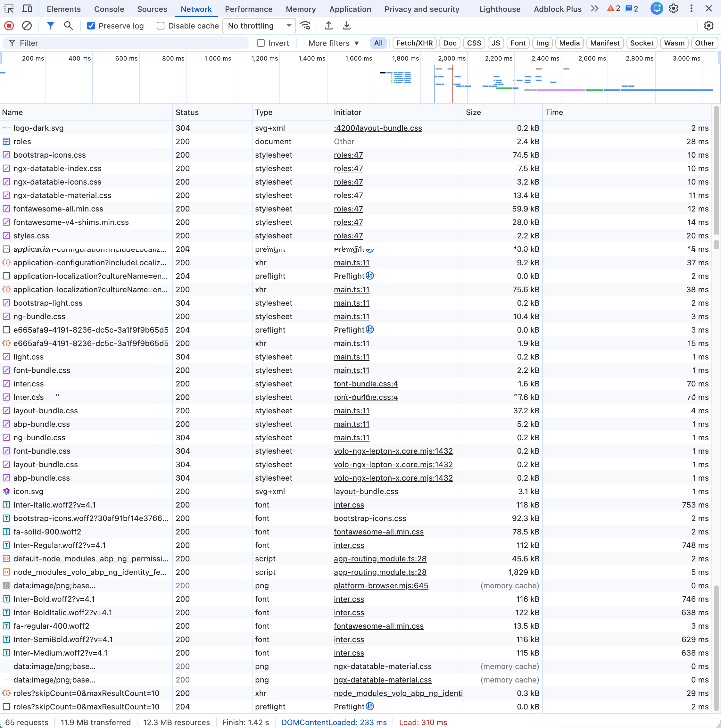Stop recording network log
This screenshot has width=721, height=728.
(9, 26)
